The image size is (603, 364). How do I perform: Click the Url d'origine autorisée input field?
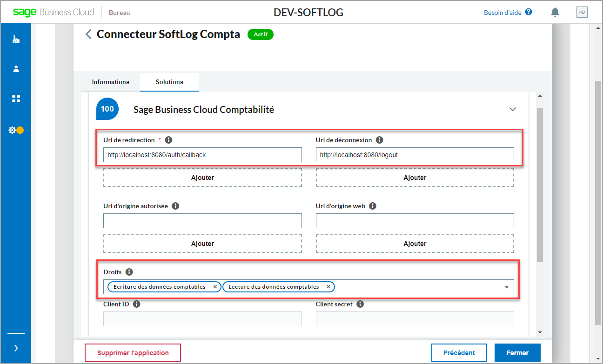(x=202, y=221)
